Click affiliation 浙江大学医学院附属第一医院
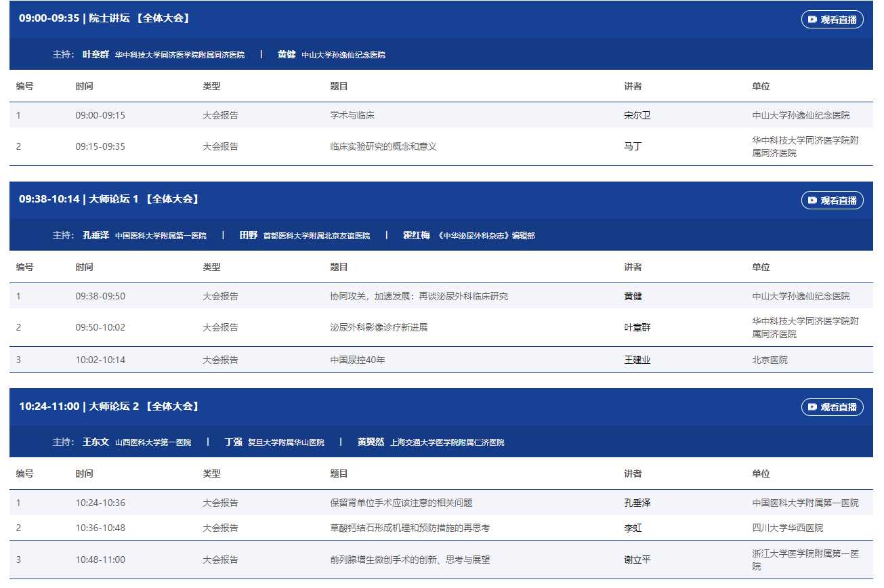The width and height of the screenshot is (884, 588). pyautogui.click(x=805, y=560)
